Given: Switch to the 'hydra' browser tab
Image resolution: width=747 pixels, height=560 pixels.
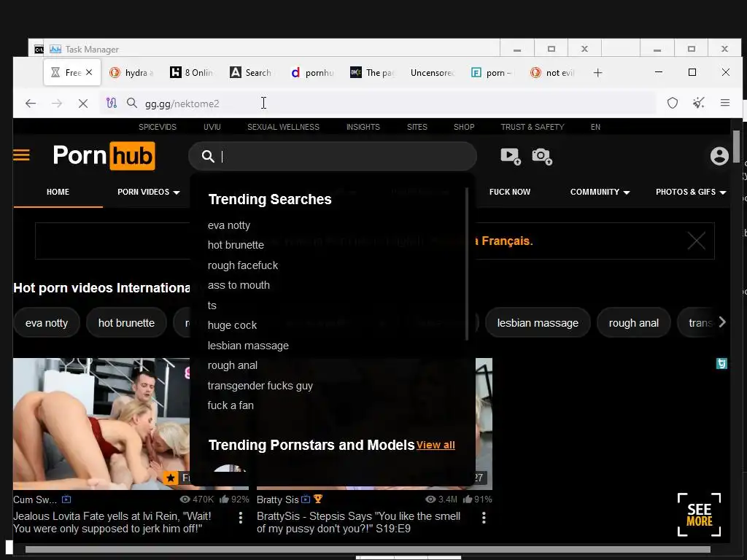Looking at the screenshot, I should (132, 73).
